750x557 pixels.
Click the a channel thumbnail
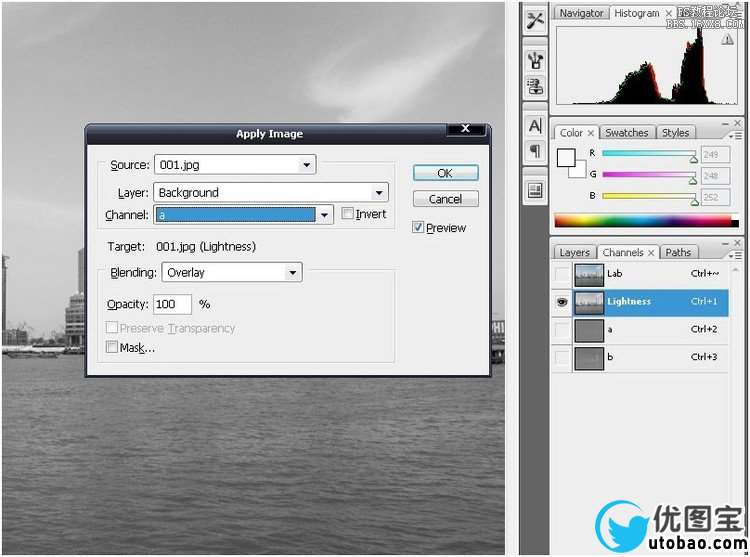(x=589, y=330)
